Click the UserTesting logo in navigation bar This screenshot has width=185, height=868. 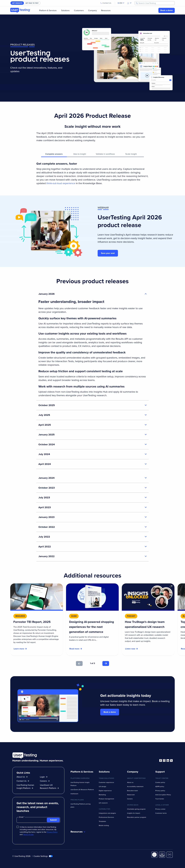(20, 10)
